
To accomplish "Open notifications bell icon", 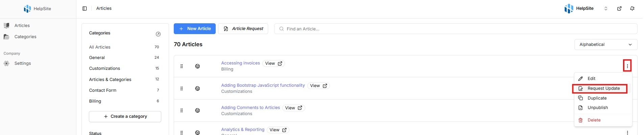I will (632, 8).
